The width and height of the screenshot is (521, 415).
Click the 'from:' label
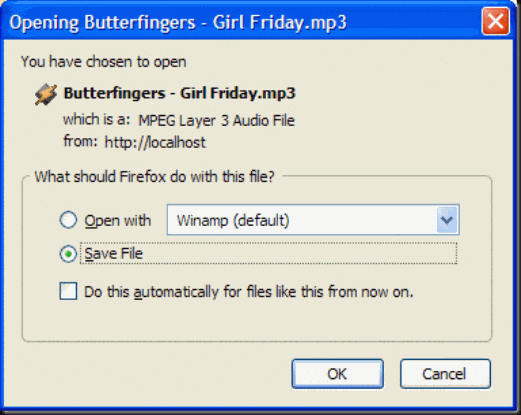click(x=80, y=141)
